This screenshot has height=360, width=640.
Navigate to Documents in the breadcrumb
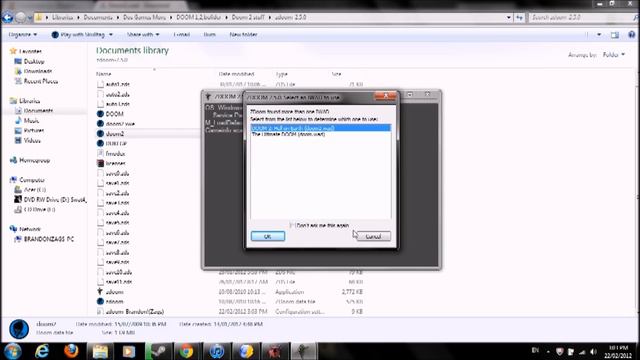[x=98, y=18]
